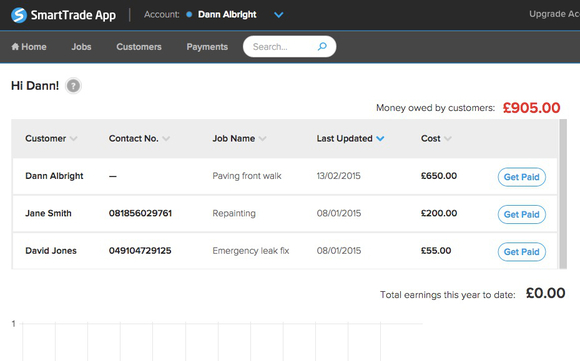Select the Dann Albright customer in the table
Image resolution: width=580 pixels, height=361 pixels.
[54, 176]
